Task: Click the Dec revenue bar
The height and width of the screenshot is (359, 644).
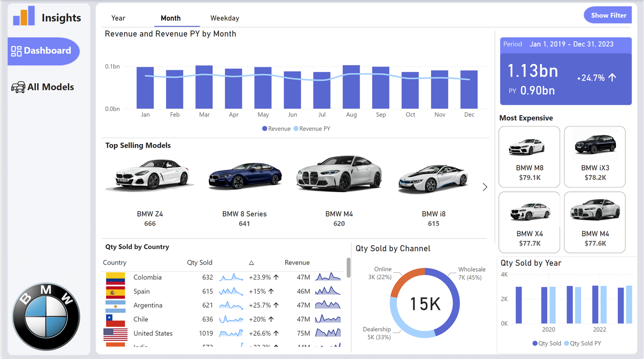Action: 469,89
